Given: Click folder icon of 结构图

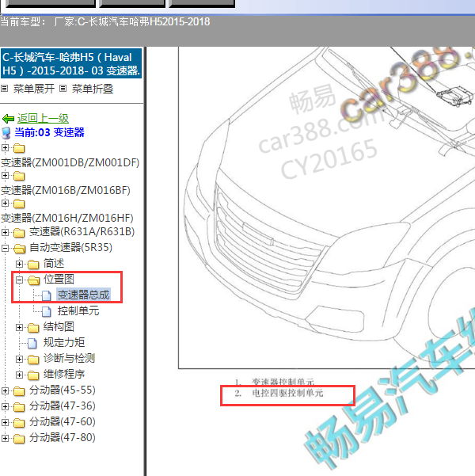Looking at the screenshot, I should tap(33, 328).
